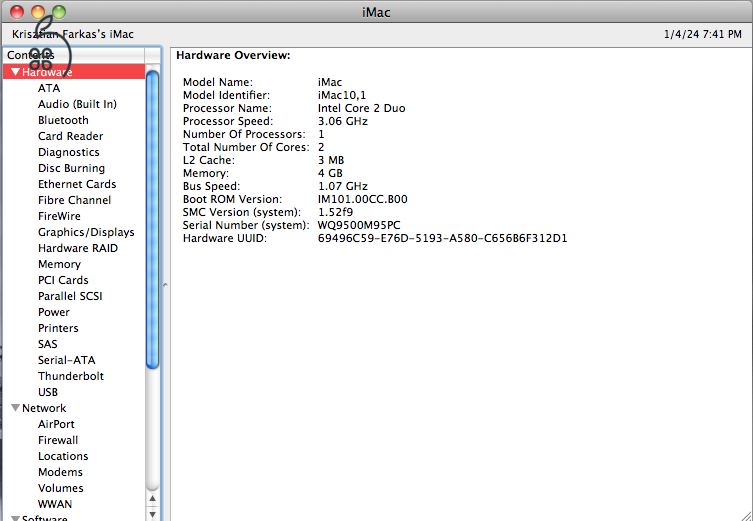Click the 1.07 GHz bus speed
753x521 pixels.
pos(342,186)
